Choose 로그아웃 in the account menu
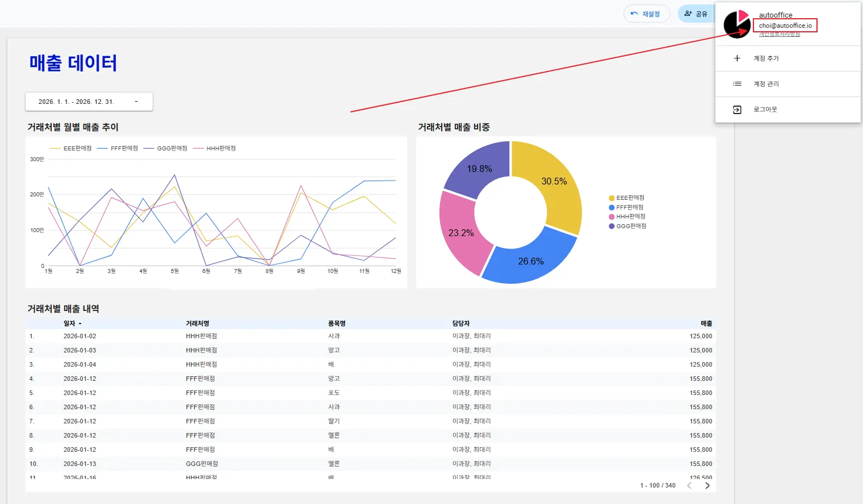The width and height of the screenshot is (863, 504). click(788, 110)
